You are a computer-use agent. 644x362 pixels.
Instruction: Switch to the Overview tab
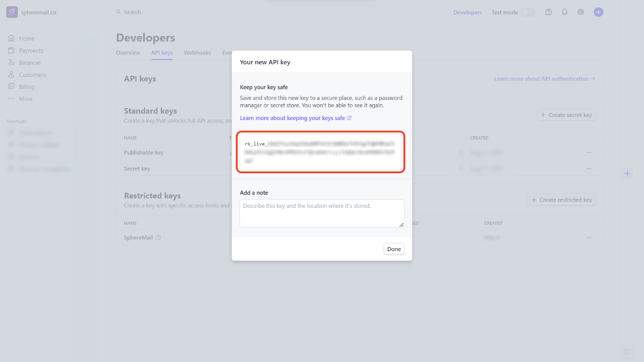[128, 53]
